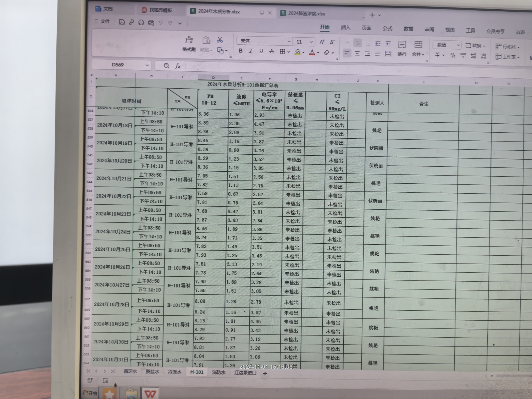The width and height of the screenshot is (532, 399).
Task: Click the Decrease indent icon
Action: pos(378,44)
